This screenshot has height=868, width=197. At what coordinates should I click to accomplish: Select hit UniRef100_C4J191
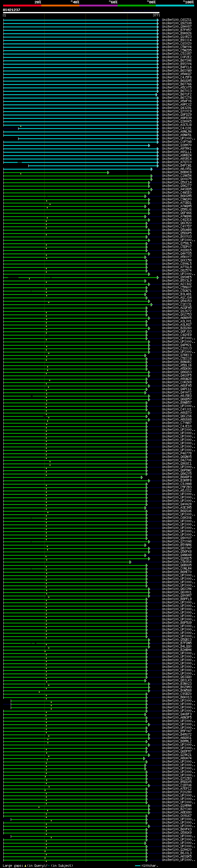tap(176, 128)
